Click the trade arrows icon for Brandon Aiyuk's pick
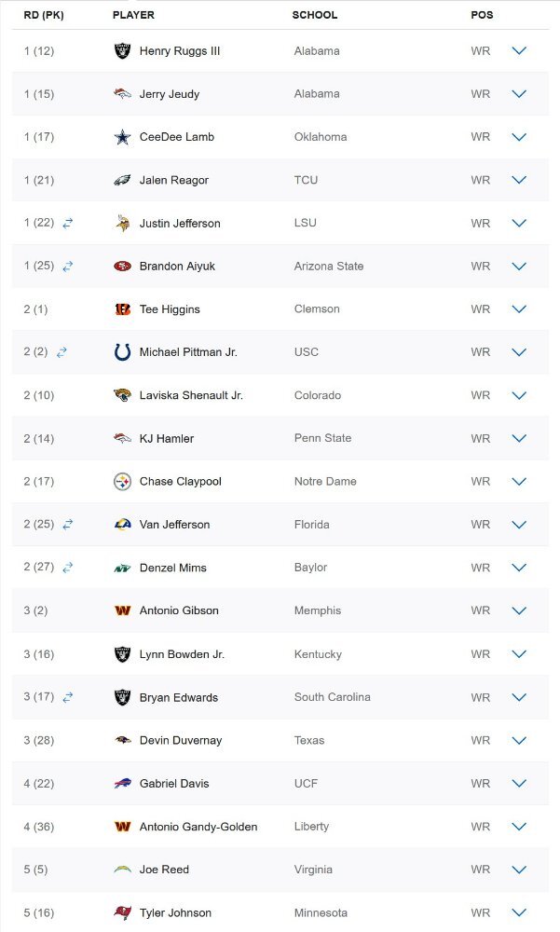Screen dimensions: 560x932 67,267
